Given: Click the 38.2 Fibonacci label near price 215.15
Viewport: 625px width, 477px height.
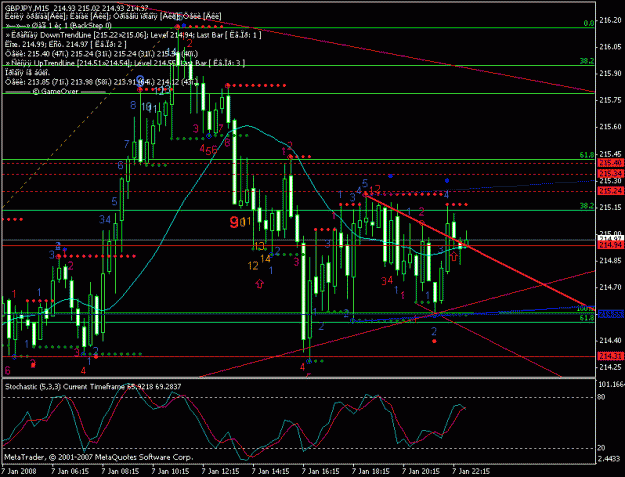Looking at the screenshot, I should [587, 206].
